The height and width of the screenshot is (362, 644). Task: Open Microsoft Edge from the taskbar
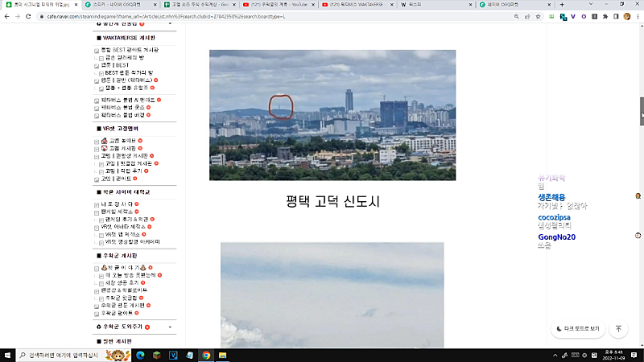138,355
